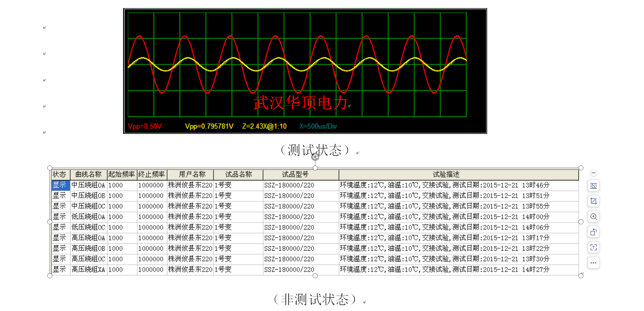Screen dimensions: 644x311
Task: Click the （测试状态） caption text
Action: [315, 150]
